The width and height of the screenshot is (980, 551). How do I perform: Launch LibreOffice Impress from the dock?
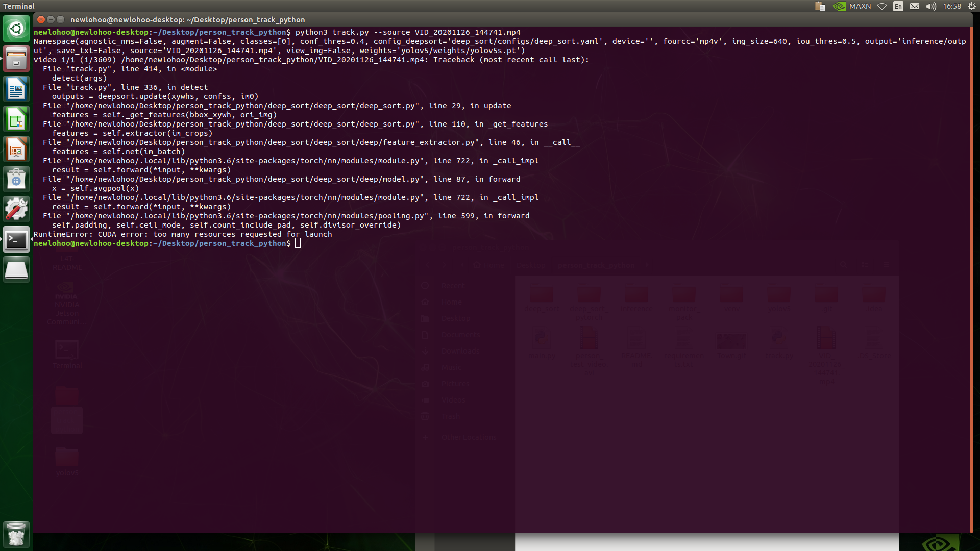[x=16, y=148]
